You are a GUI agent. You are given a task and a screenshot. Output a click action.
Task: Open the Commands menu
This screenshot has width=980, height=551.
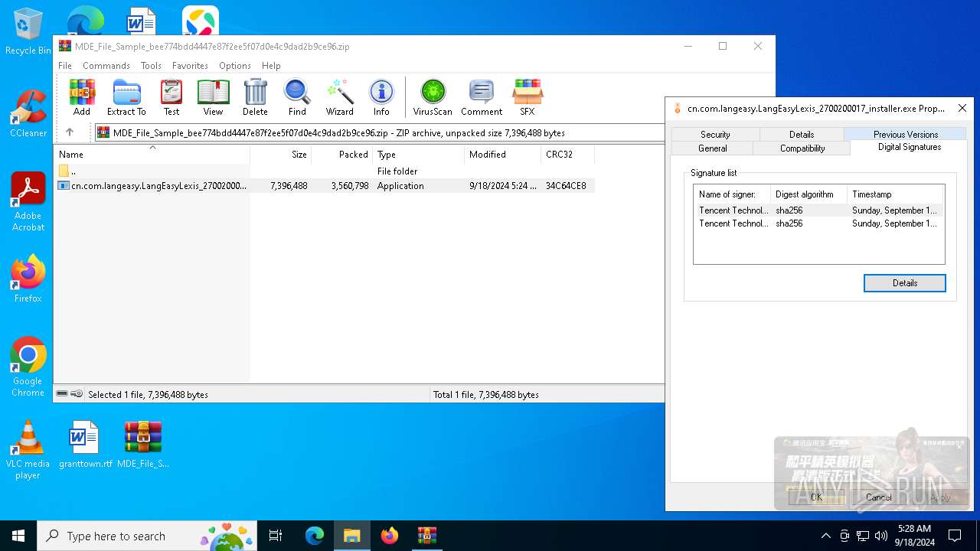pos(106,66)
